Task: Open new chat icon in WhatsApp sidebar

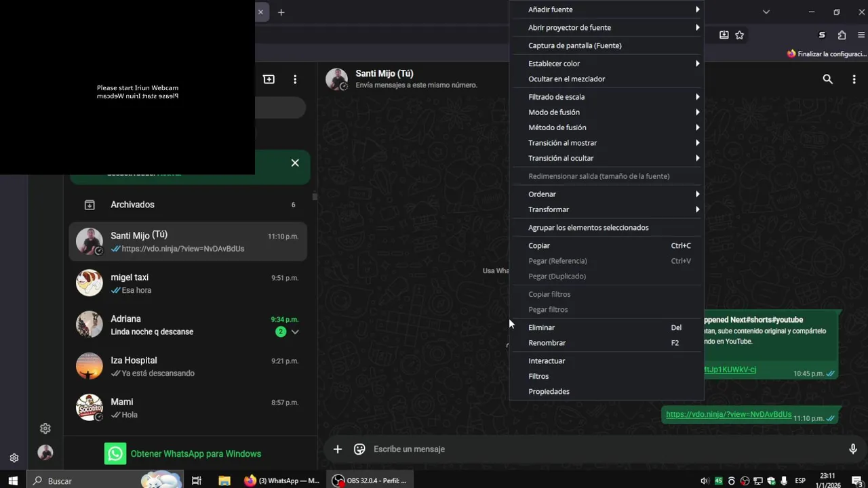Action: click(x=269, y=79)
